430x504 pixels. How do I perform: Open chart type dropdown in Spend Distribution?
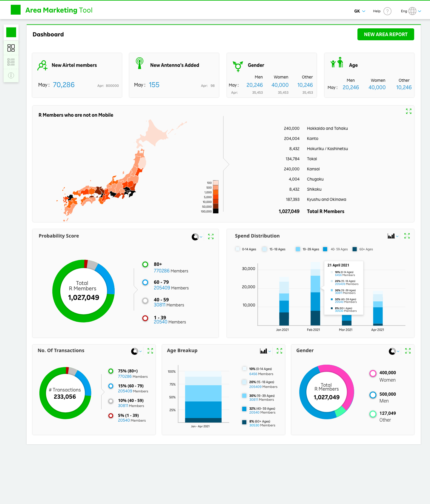[x=393, y=236]
